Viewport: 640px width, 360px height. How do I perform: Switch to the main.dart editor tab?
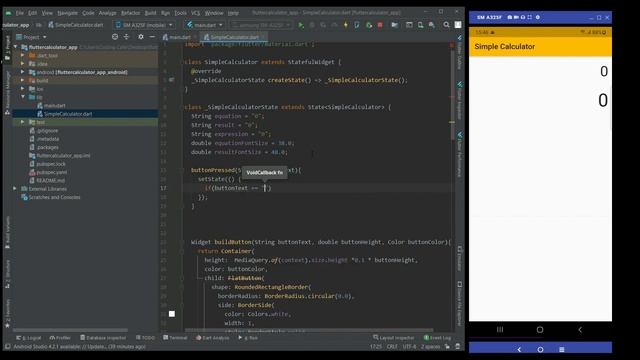(x=177, y=37)
